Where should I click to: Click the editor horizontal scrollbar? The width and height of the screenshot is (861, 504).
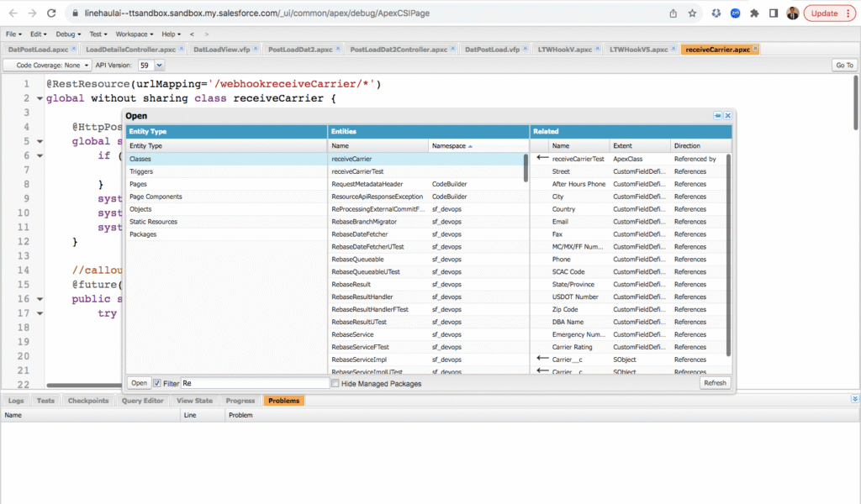tap(83, 385)
